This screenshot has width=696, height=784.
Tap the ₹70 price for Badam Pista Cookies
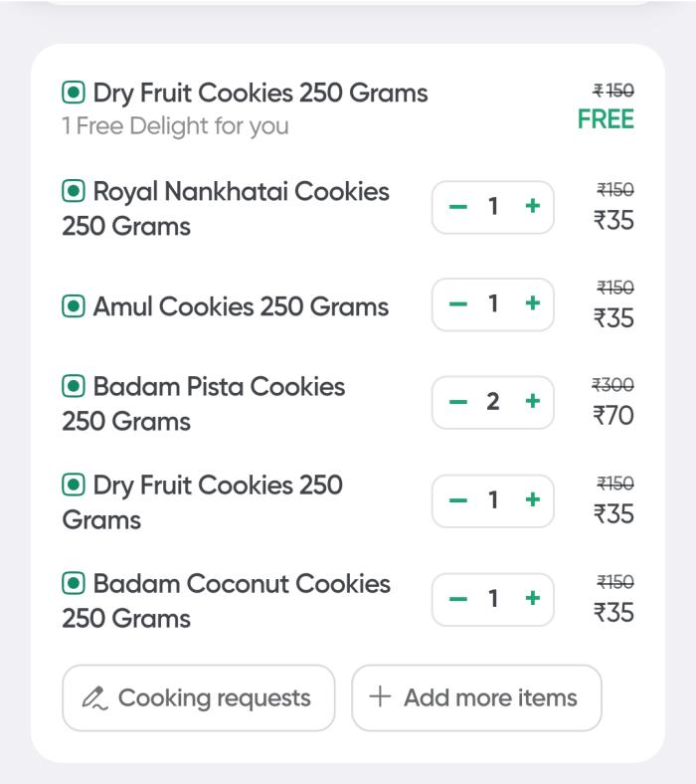point(613,415)
